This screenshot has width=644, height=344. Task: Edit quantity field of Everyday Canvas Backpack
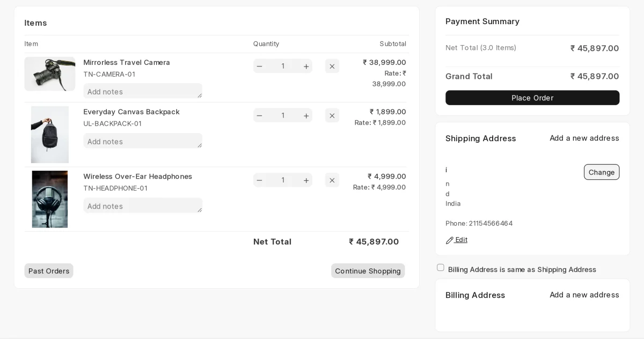[x=283, y=115]
